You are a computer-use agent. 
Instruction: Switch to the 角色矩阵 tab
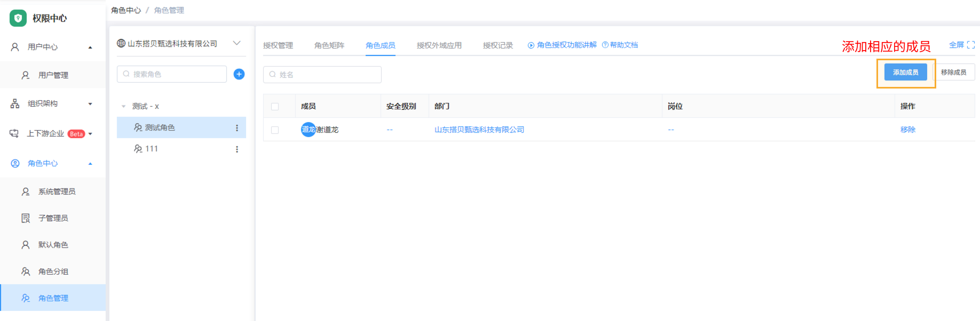point(329,45)
